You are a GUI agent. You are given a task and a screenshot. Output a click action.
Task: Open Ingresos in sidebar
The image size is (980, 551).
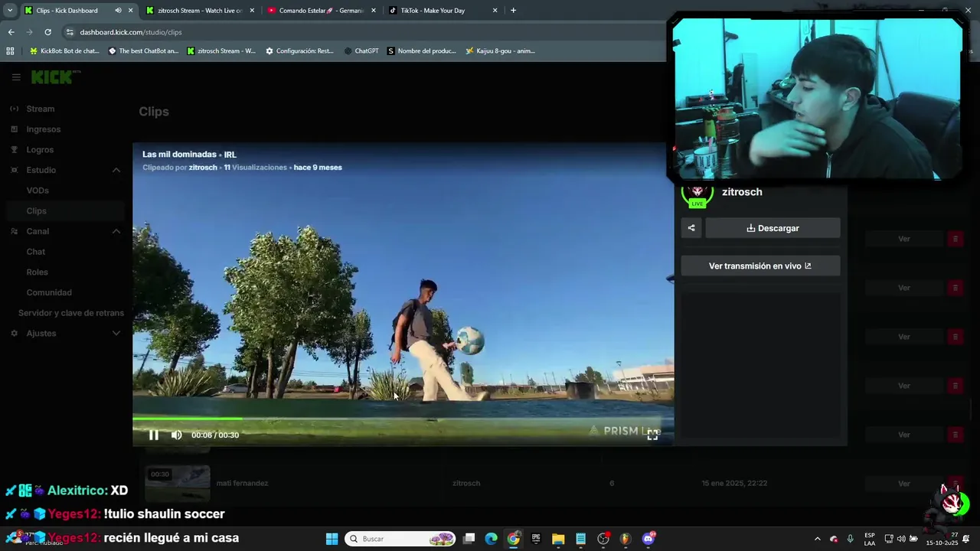[43, 129]
